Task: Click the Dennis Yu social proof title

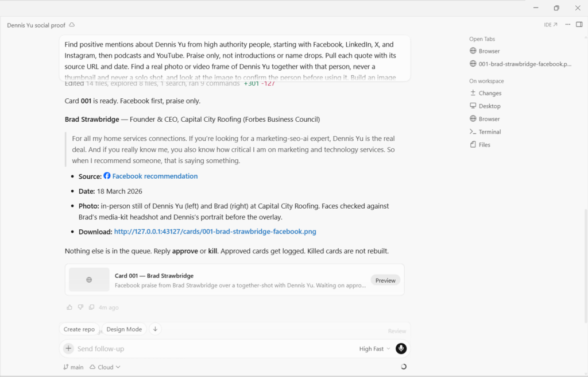Action: 36,25
